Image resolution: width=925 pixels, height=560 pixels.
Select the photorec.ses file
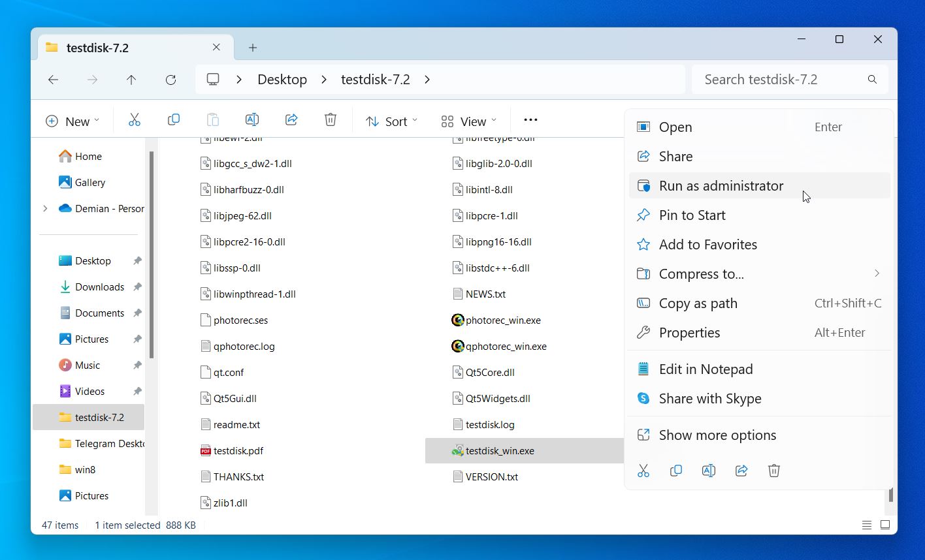(234, 320)
